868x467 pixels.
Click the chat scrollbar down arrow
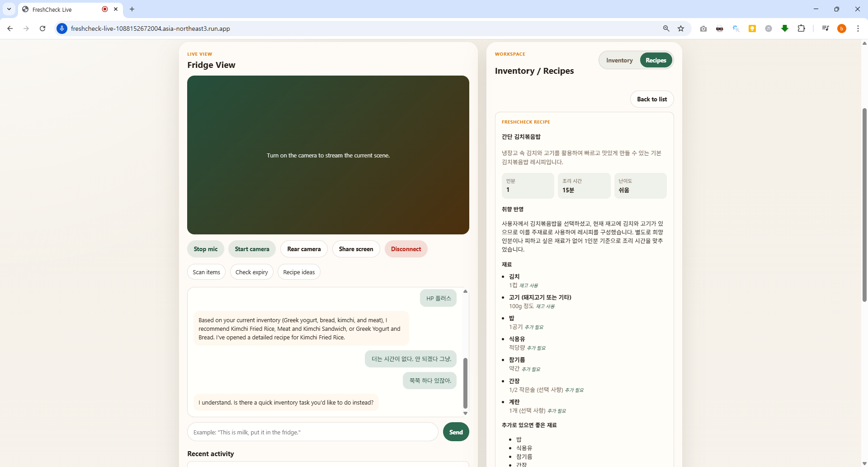tap(465, 413)
